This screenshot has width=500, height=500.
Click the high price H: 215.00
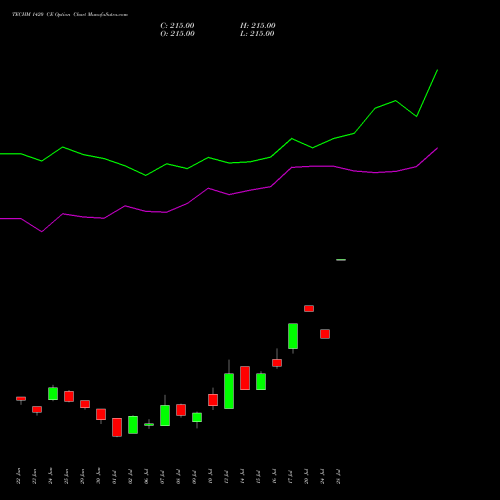point(258,26)
